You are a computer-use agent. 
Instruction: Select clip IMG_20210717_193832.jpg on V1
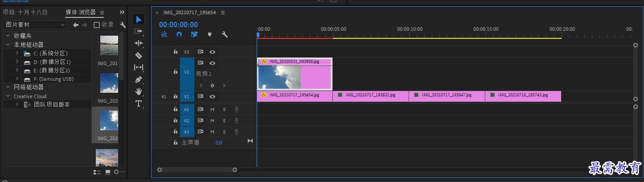(x=371, y=96)
